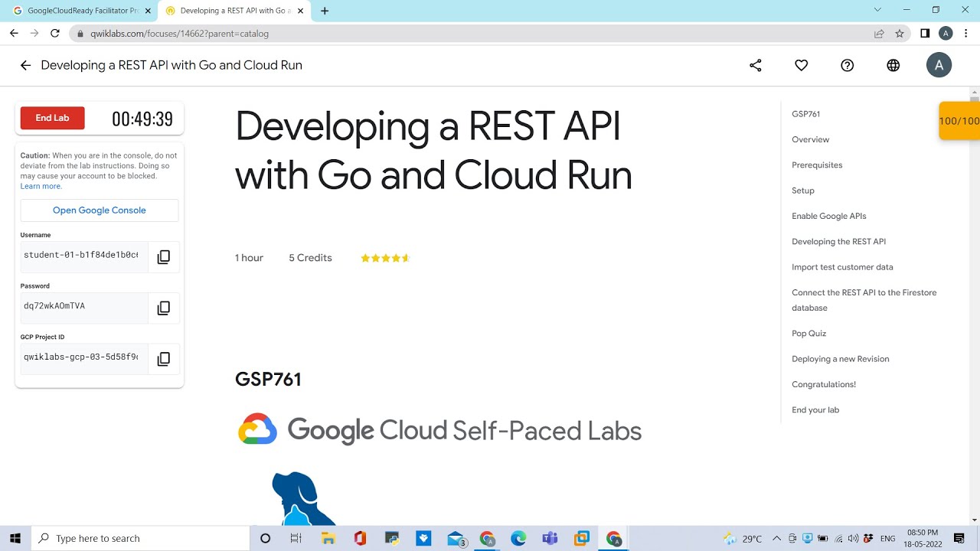
Task: Click the GCP Project ID field value
Action: [84, 357]
